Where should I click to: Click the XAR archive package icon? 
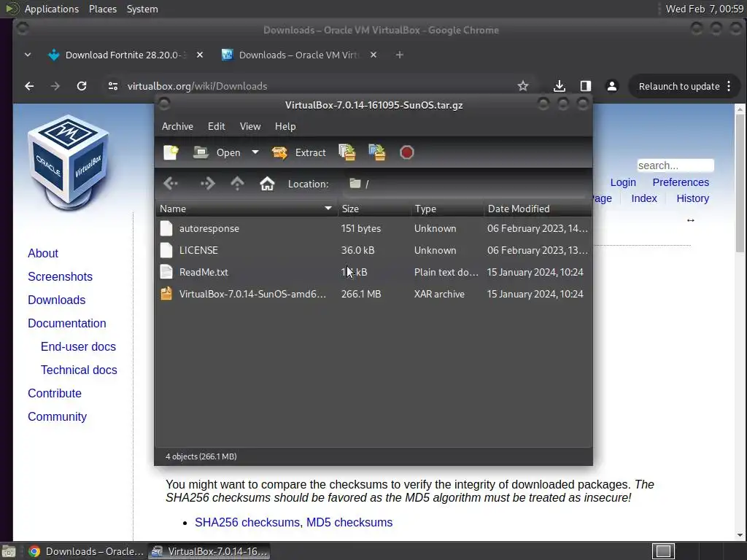tap(166, 294)
